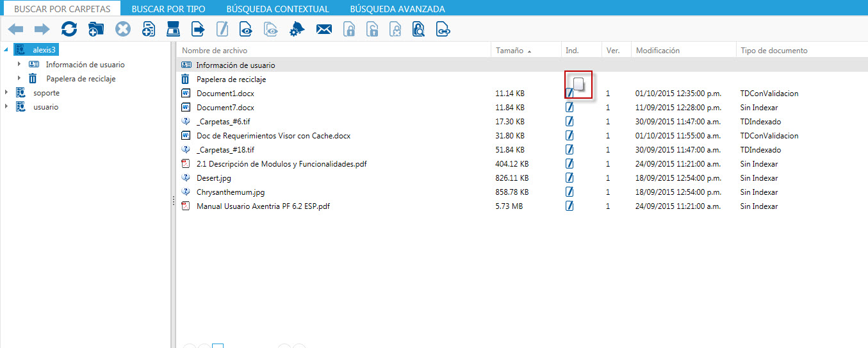This screenshot has height=348, width=868.
Task: Open the Búsqueda Contextual tab
Action: [x=277, y=9]
